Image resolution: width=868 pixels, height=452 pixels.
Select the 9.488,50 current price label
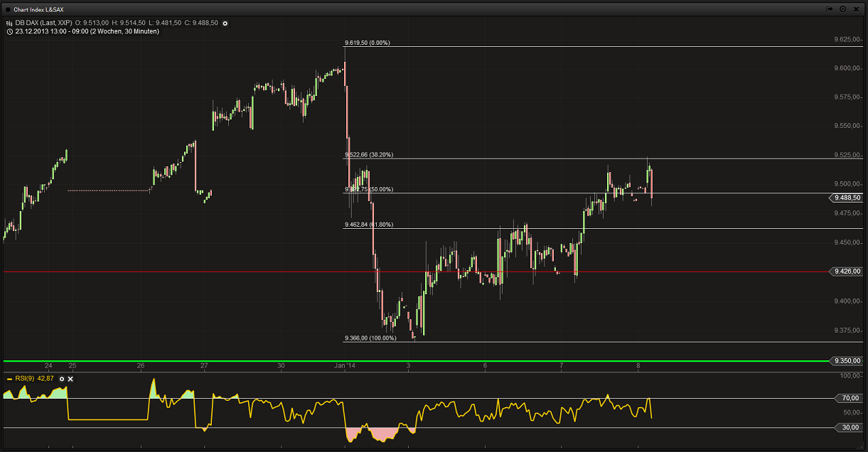point(847,198)
